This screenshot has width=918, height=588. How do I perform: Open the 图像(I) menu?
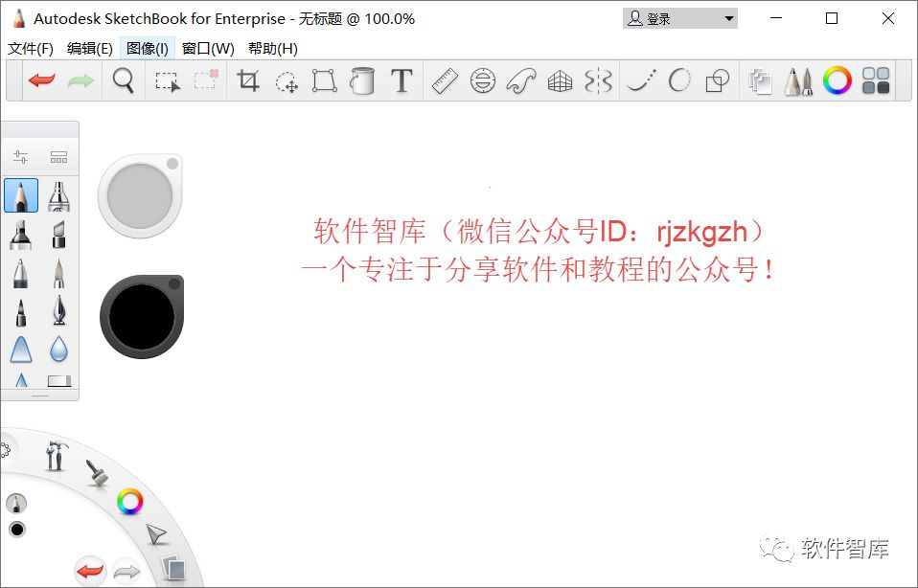click(148, 49)
